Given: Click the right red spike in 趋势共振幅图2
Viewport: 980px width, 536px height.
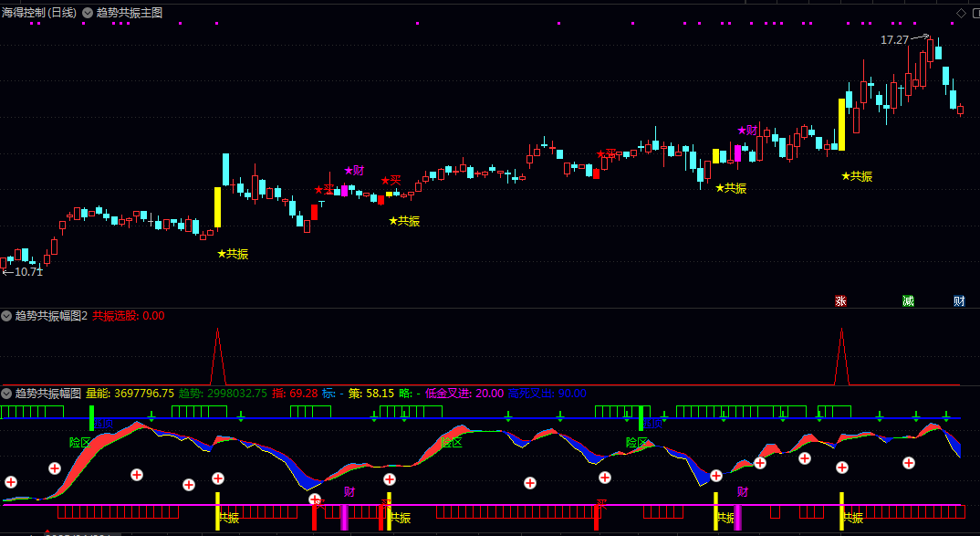Looking at the screenshot, I should pyautogui.click(x=841, y=357).
